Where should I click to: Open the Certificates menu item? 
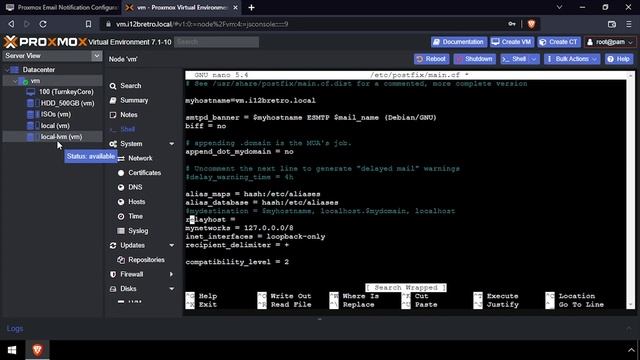tap(144, 173)
